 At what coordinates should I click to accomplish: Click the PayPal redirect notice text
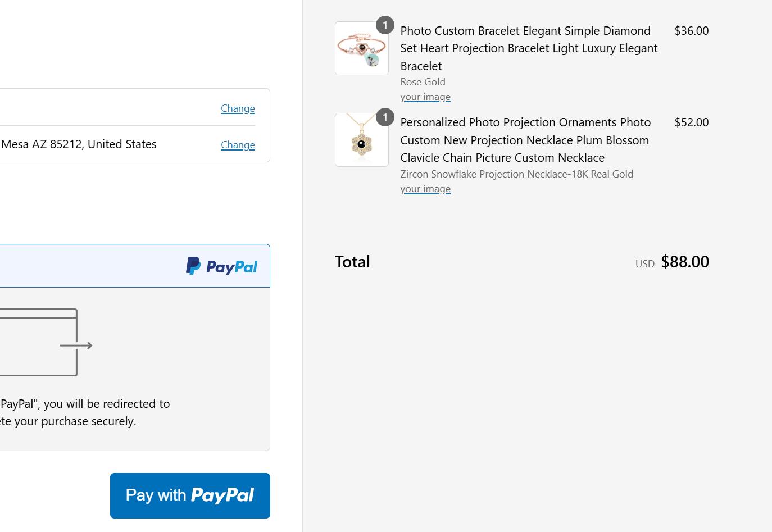tap(85, 412)
